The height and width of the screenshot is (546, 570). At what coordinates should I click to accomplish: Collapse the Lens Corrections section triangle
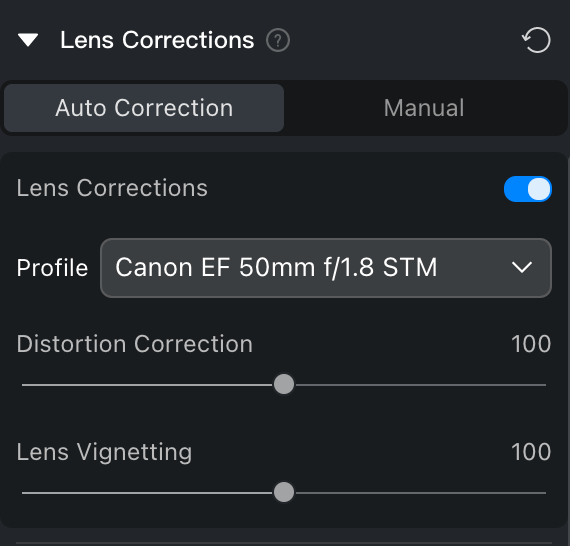pyautogui.click(x=28, y=40)
